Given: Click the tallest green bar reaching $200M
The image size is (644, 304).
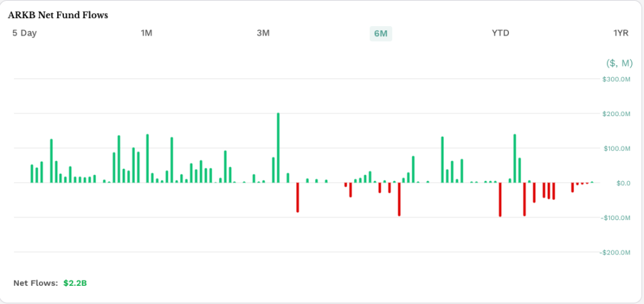Looking at the screenshot, I should 278,148.
